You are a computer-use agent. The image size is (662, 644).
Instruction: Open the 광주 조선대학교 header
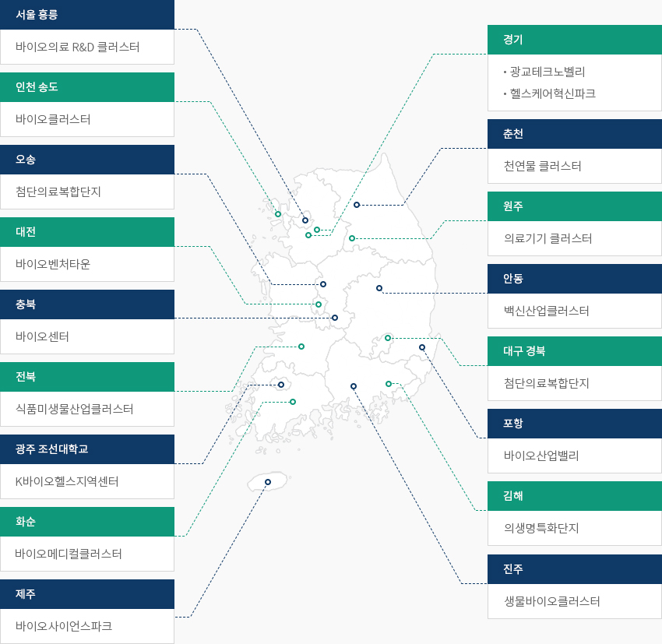click(x=87, y=449)
